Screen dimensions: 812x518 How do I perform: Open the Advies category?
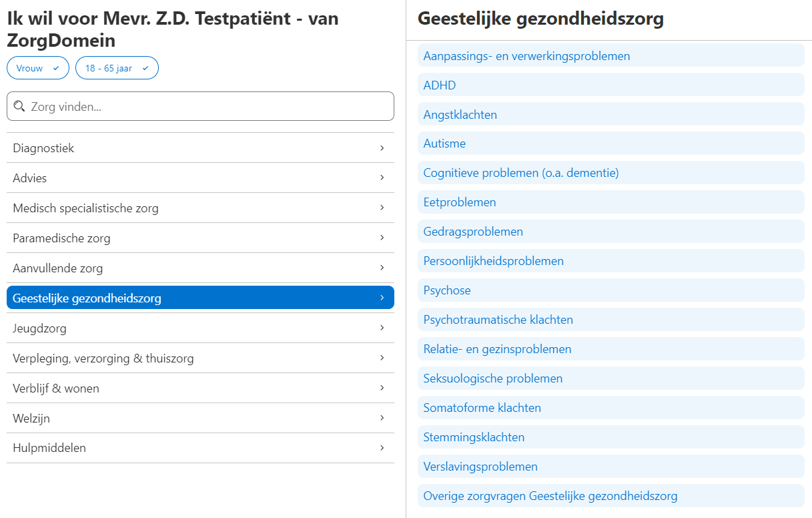click(x=30, y=178)
